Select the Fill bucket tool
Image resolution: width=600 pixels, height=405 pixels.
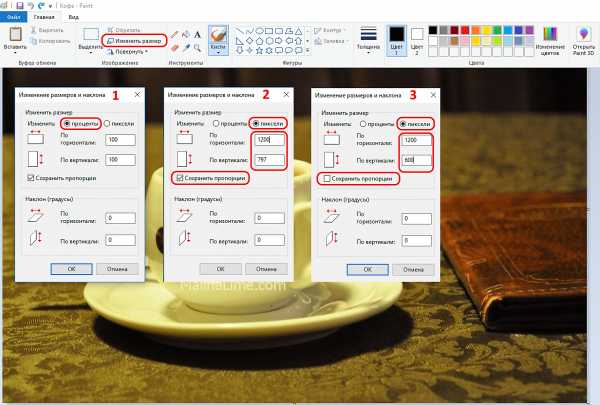pyautogui.click(x=186, y=35)
